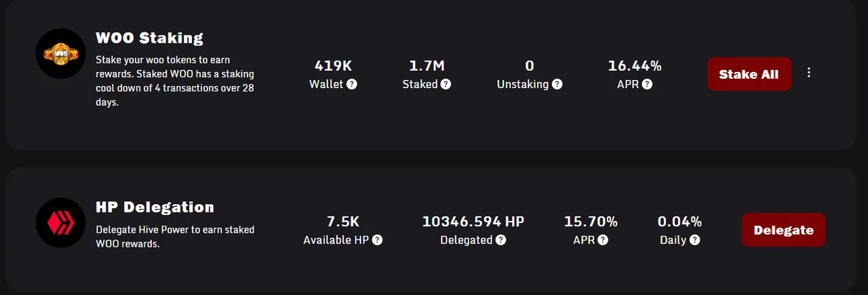The image size is (868, 295).
Task: Click the 7.5K available HP value
Action: [x=342, y=222]
